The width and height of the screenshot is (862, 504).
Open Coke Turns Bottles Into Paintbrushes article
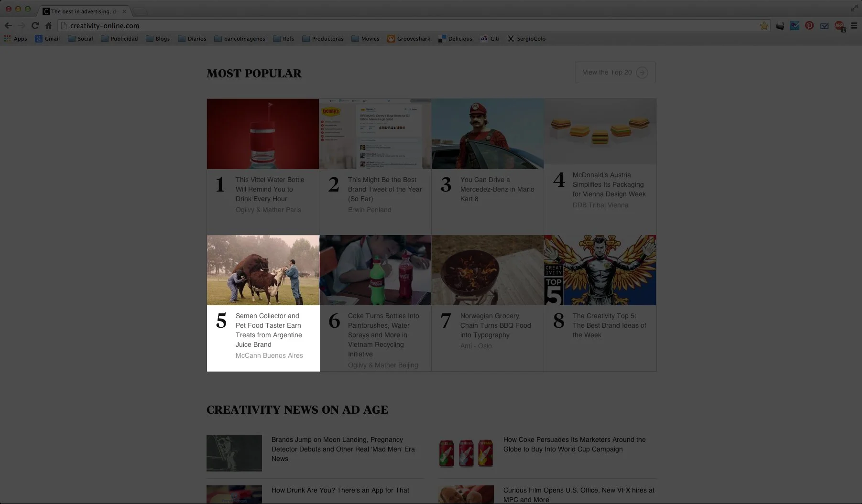383,335
